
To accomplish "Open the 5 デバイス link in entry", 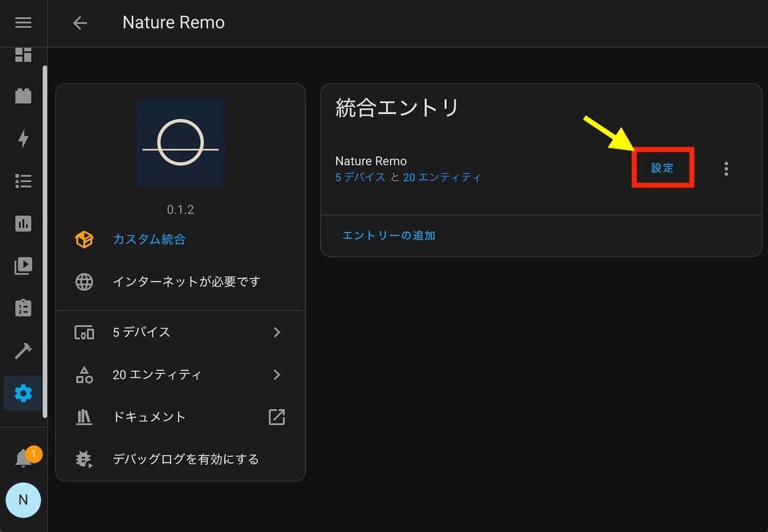I will [x=360, y=177].
